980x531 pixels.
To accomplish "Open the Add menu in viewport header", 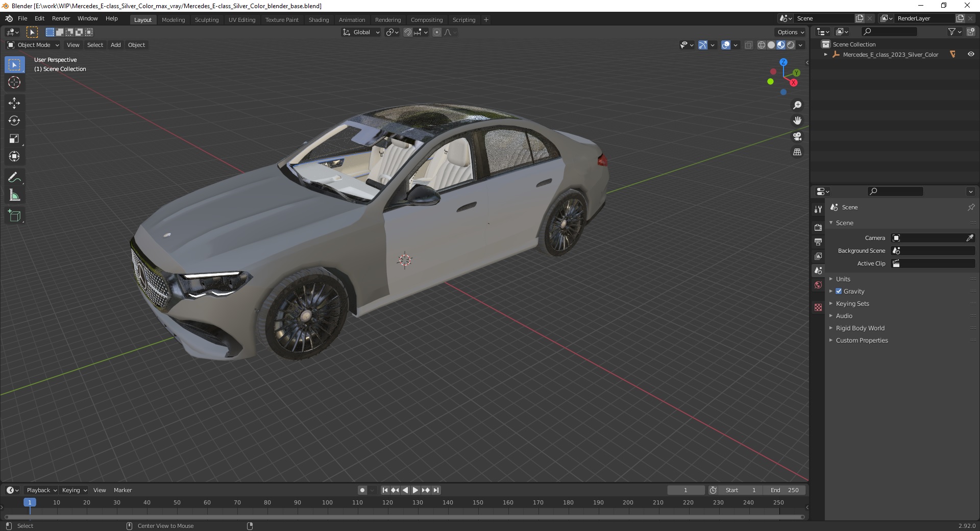I will coord(116,45).
